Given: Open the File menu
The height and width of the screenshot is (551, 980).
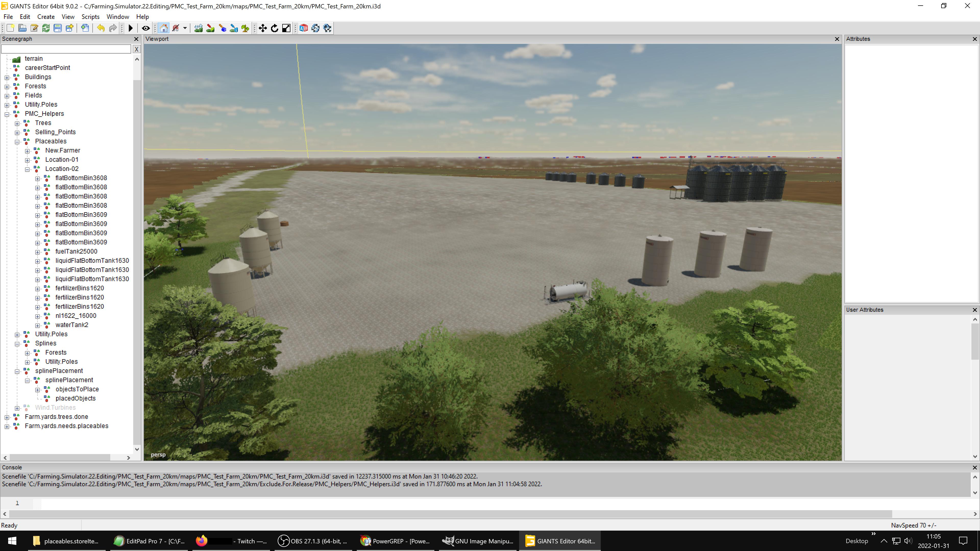Looking at the screenshot, I should 8,17.
